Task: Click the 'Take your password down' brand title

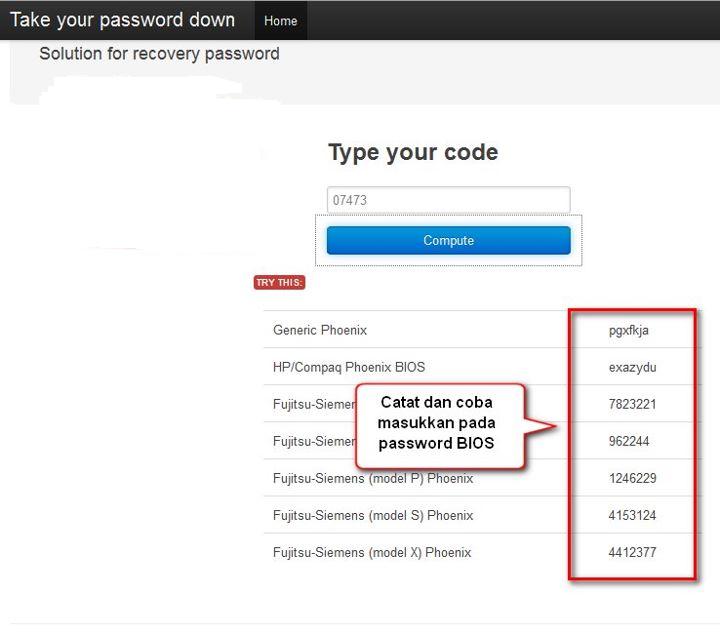Action: point(122,20)
